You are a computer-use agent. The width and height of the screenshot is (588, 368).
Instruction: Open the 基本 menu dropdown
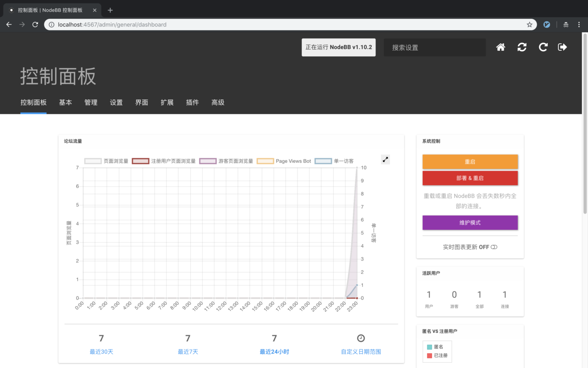point(65,103)
